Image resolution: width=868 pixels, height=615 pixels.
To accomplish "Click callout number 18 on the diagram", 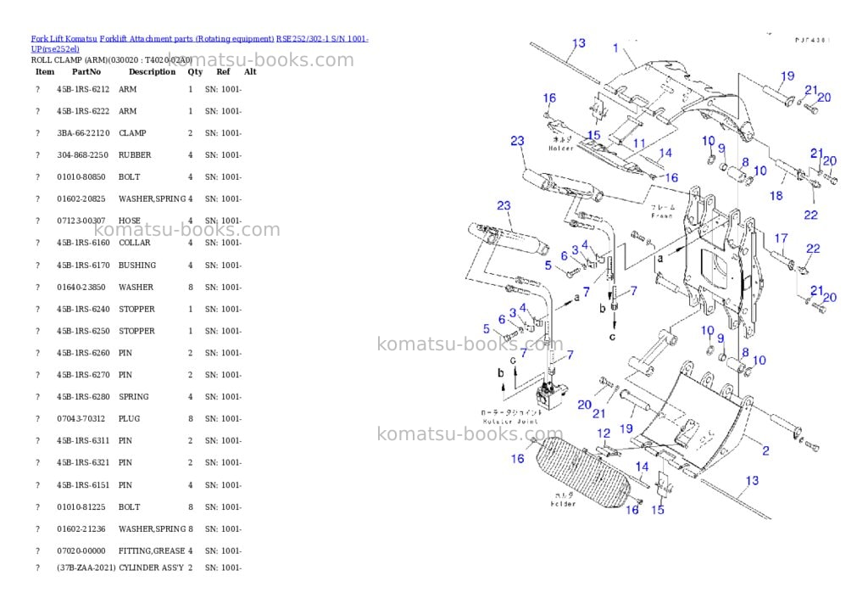I will tap(776, 196).
